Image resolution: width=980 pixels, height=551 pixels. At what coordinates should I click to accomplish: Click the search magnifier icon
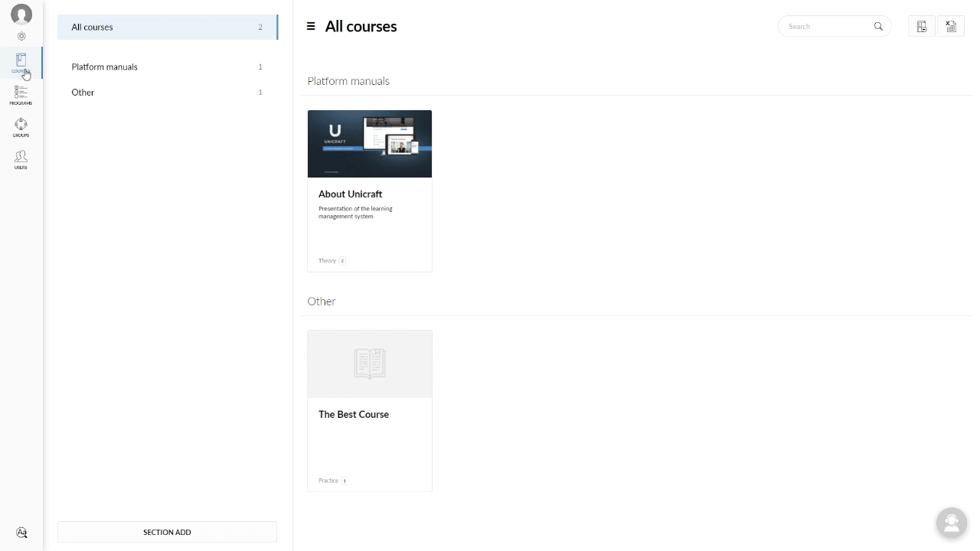(x=878, y=26)
